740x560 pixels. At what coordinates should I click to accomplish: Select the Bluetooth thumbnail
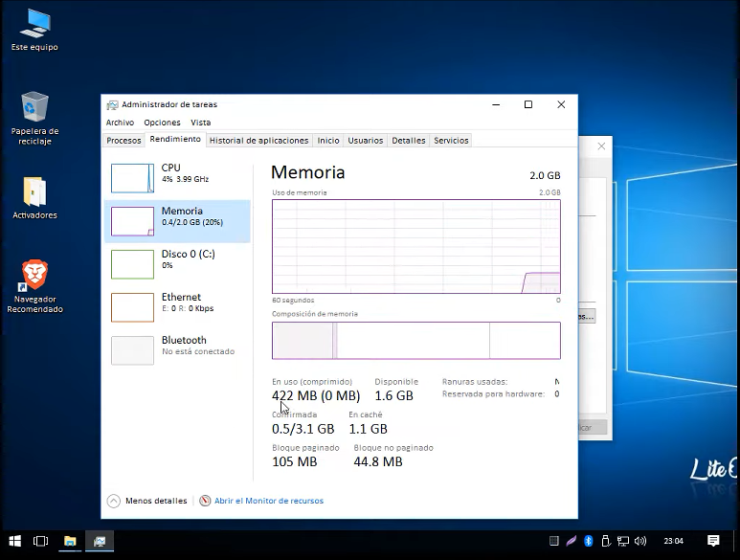coord(133,350)
